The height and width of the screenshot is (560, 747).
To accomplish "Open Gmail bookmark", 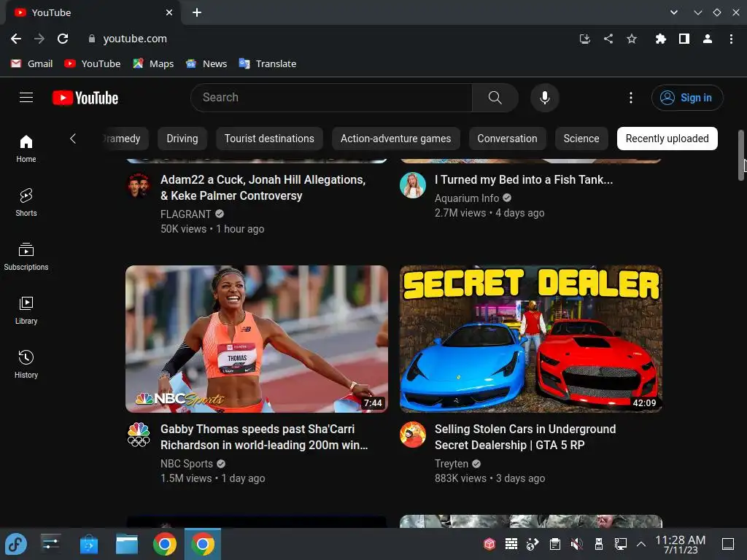I will [31, 63].
